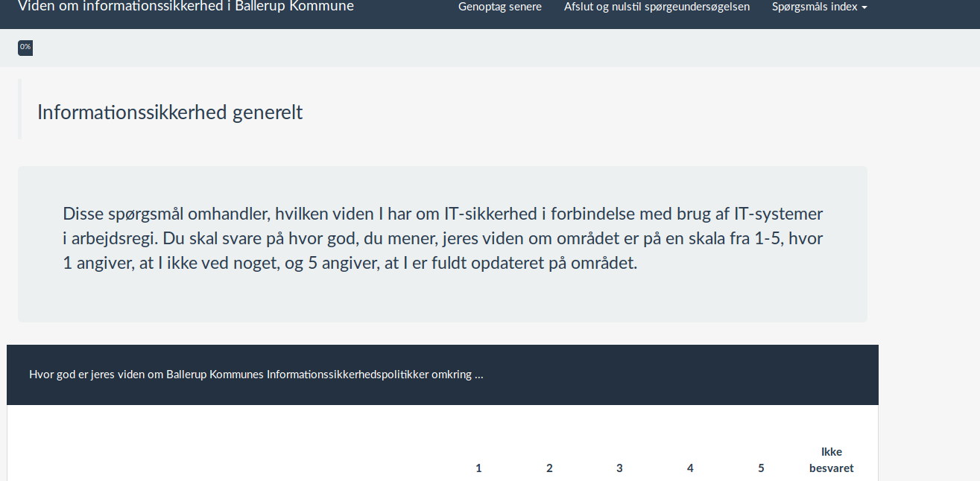Click column header '2' in the rating table
Screen dimensions: 980x481
549,468
